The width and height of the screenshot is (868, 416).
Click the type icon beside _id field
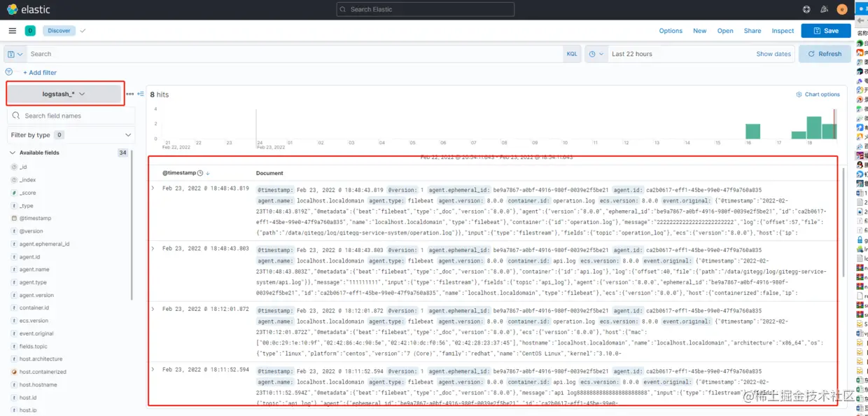tap(14, 167)
